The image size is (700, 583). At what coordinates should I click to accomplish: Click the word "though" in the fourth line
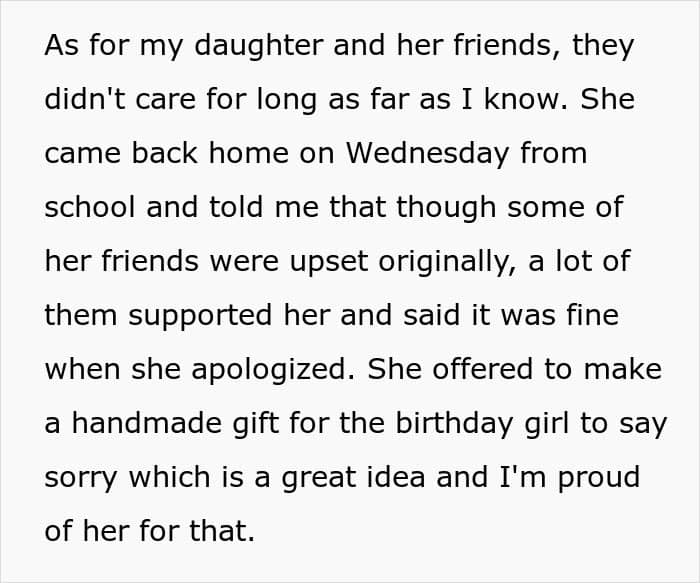446,208
